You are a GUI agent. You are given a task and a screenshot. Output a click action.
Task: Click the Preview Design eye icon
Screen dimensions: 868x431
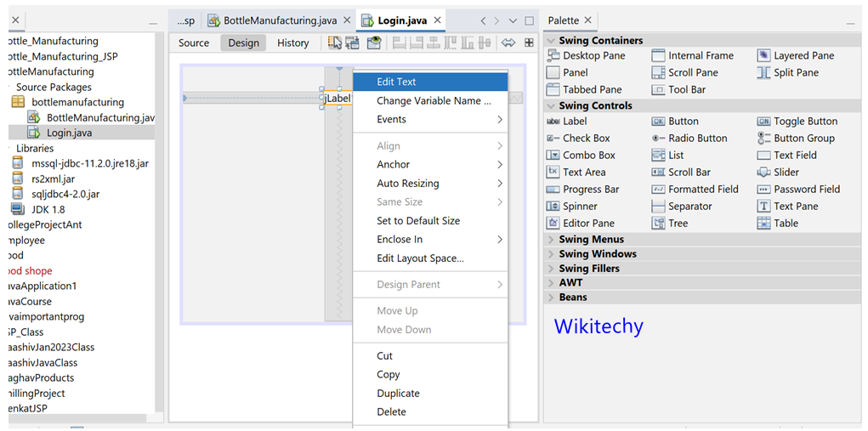374,43
